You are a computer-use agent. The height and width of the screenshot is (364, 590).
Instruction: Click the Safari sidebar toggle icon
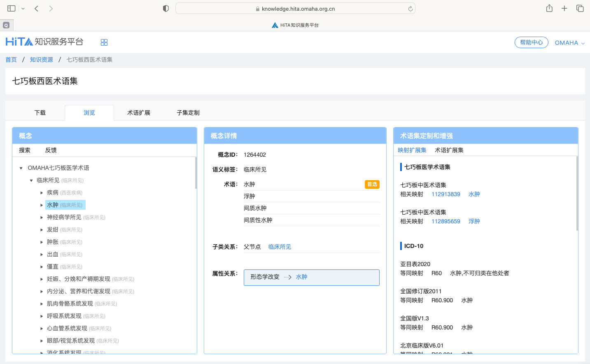tap(12, 8)
